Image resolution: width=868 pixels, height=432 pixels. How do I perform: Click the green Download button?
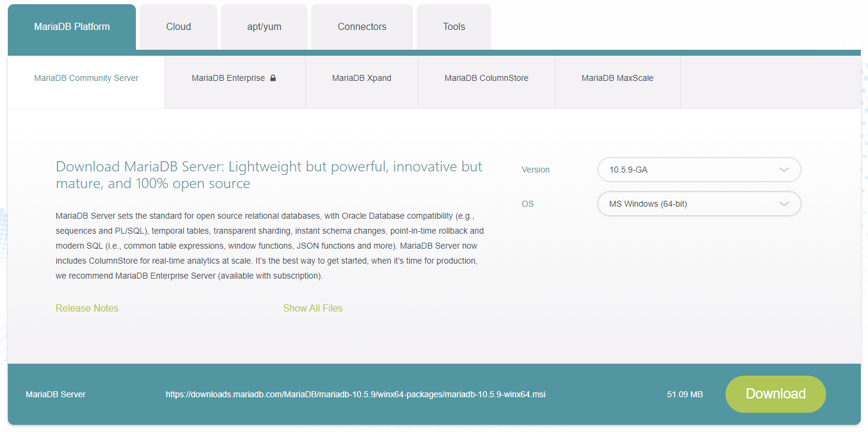click(x=776, y=394)
